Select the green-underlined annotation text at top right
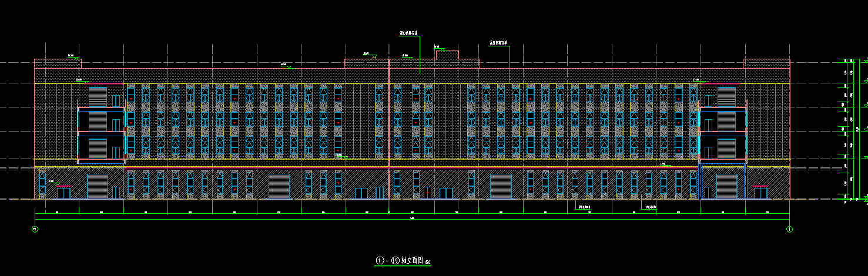Screen dimensions: 868x276 pos(498,42)
